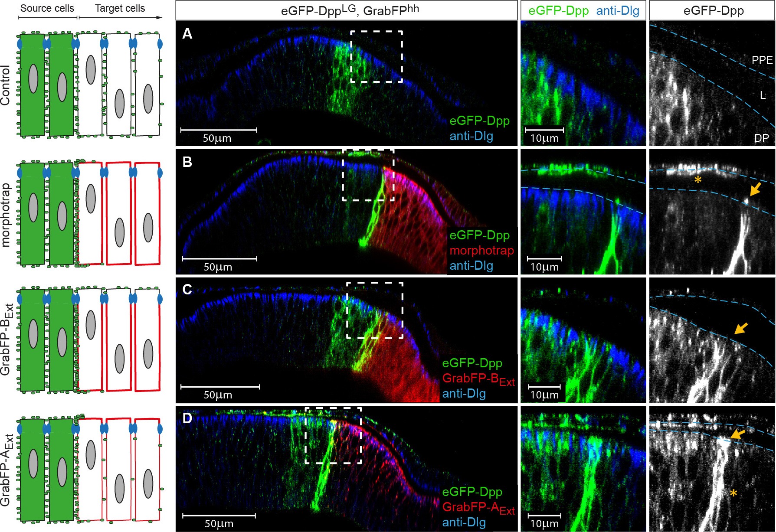Screen dimensions: 776x532
Task: Click the DP label in the Control grayscale panel
Action: click(761, 138)
